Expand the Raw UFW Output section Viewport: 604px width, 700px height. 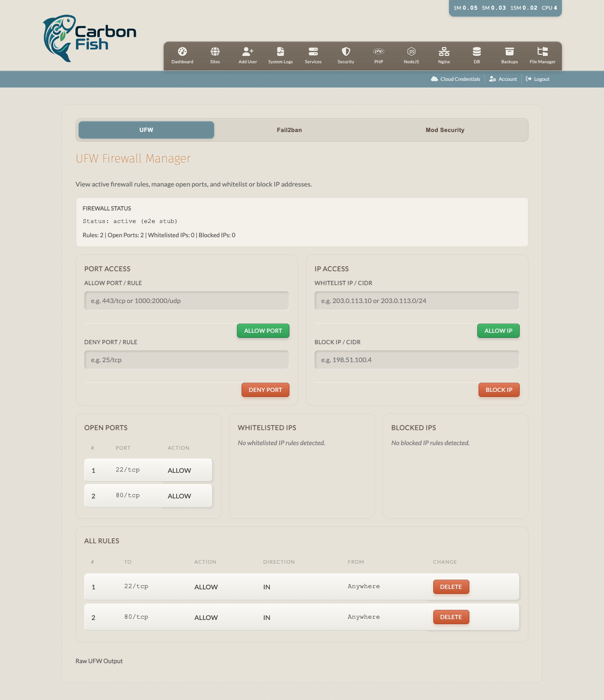pyautogui.click(x=99, y=661)
